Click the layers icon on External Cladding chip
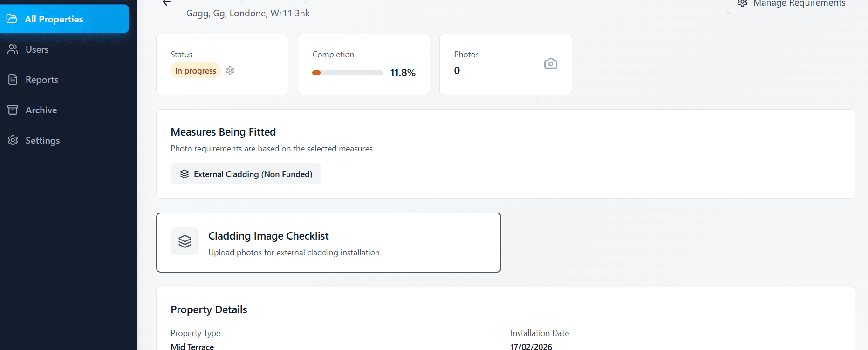Viewport: 868px width, 350px height. tap(185, 174)
